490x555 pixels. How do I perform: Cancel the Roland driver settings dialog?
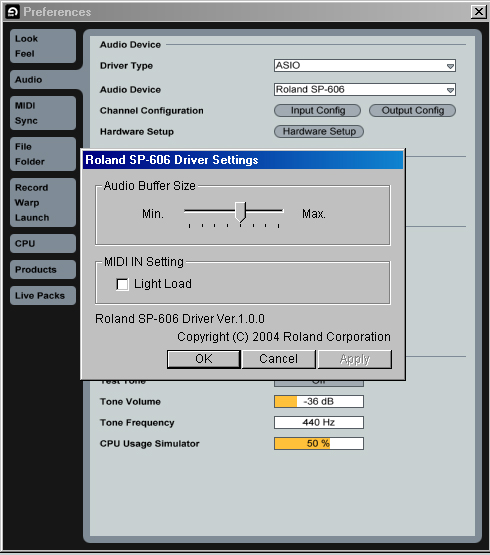(x=279, y=359)
